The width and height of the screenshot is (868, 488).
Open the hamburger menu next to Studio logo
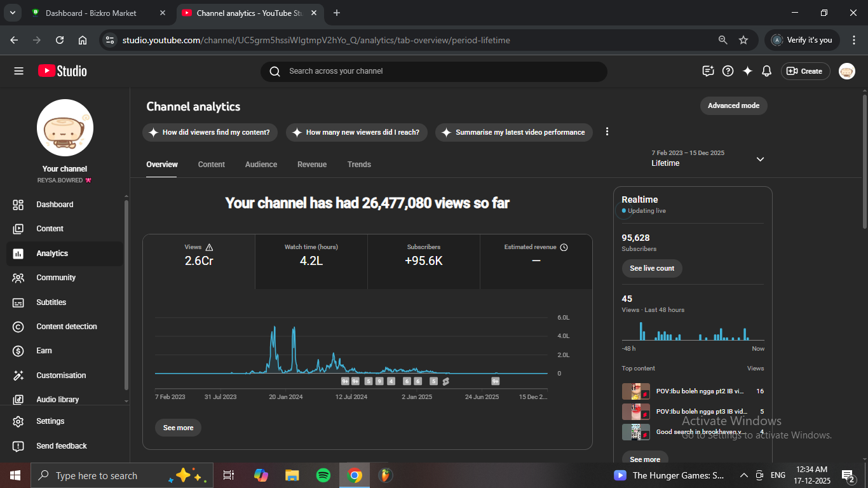(x=18, y=71)
